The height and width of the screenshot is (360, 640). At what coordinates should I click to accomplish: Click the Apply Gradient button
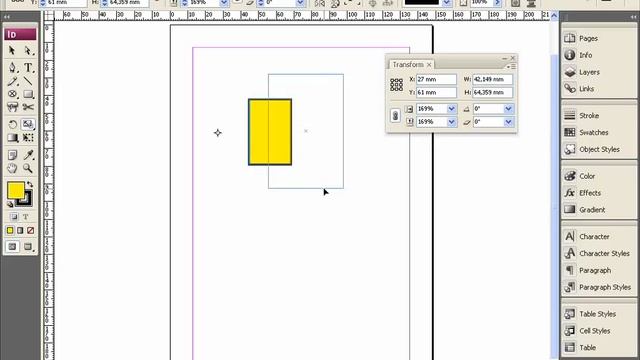point(20,231)
